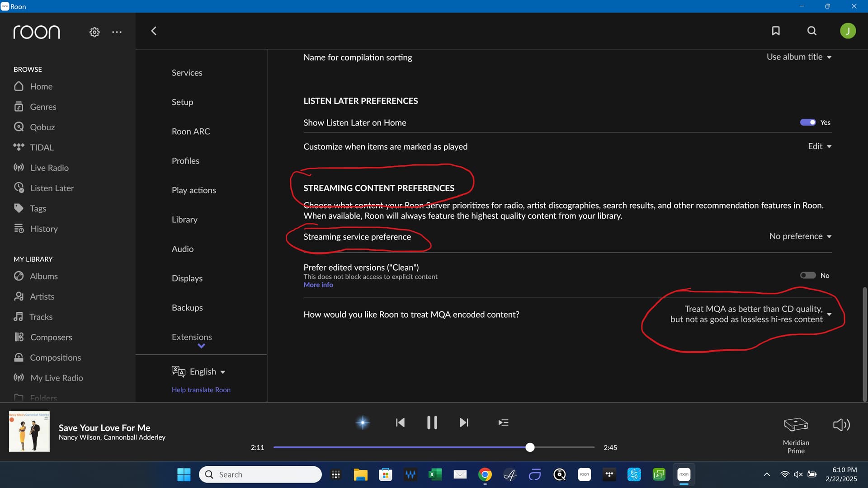Image resolution: width=868 pixels, height=488 pixels.
Task: Open Google Chrome from taskbar
Action: pos(485,474)
